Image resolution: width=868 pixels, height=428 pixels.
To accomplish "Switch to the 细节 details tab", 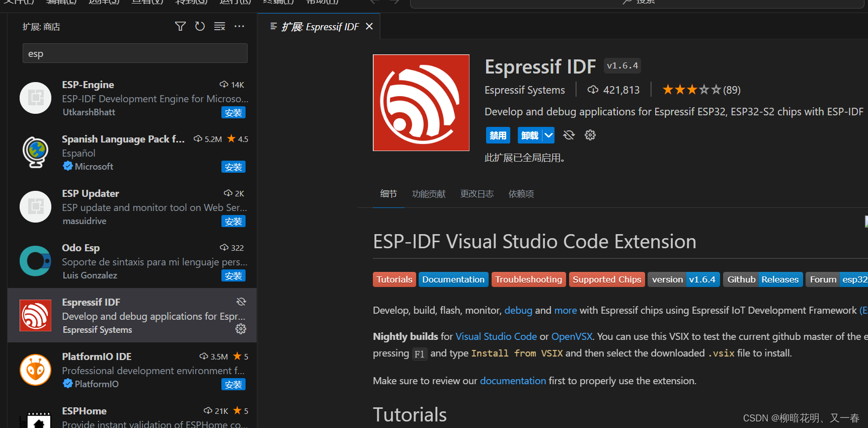I will pyautogui.click(x=388, y=194).
